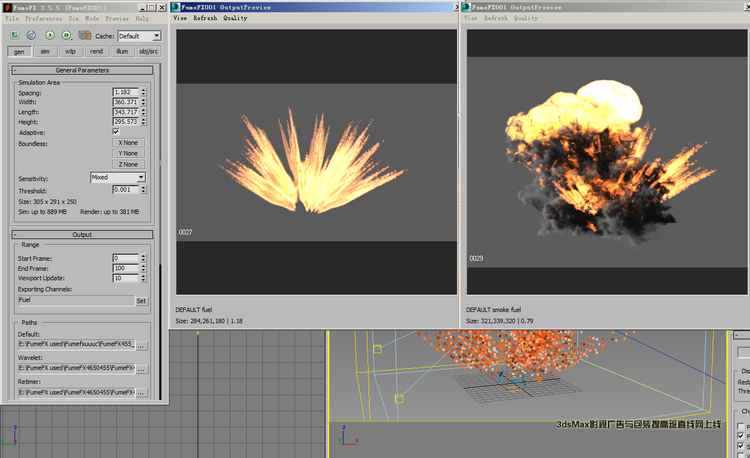This screenshot has height=458, width=750.
Task: Adjust the Width spinner arrows
Action: pos(143,102)
